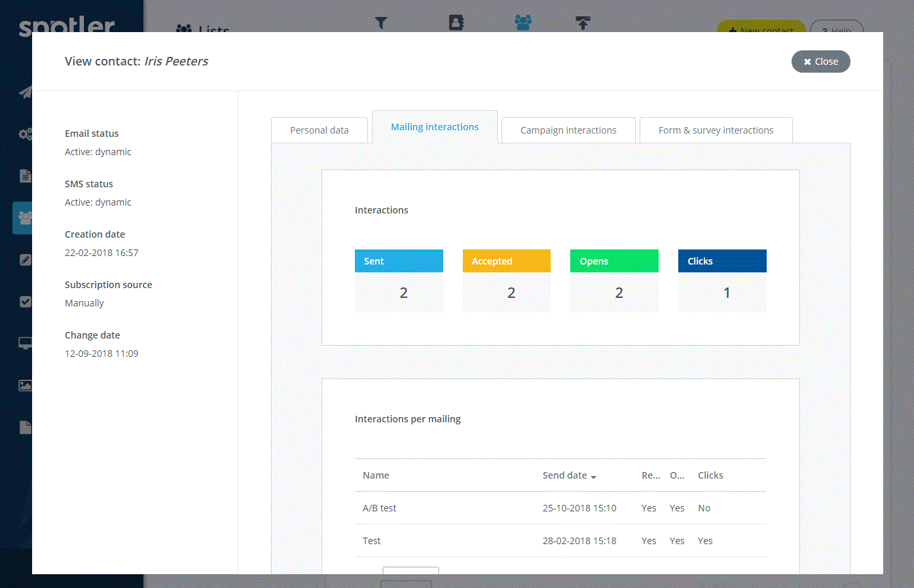Click the filter funnel icon at the top

point(381,23)
